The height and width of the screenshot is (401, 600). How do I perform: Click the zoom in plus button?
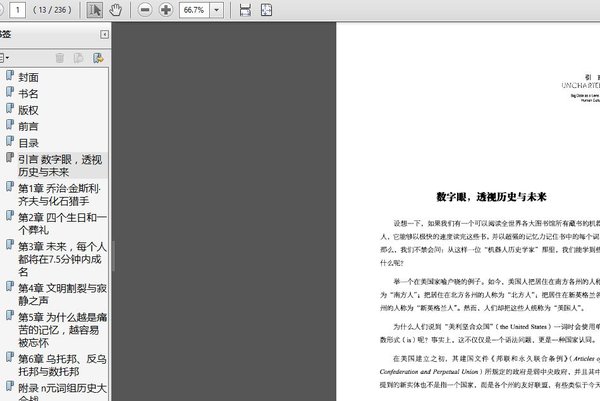pos(166,9)
